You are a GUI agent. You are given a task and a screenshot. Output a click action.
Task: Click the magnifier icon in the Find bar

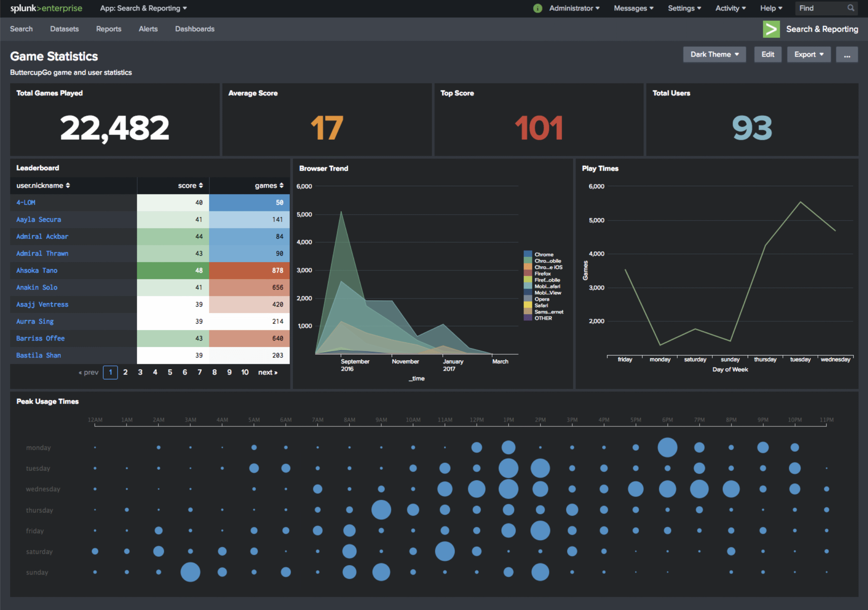tap(851, 8)
